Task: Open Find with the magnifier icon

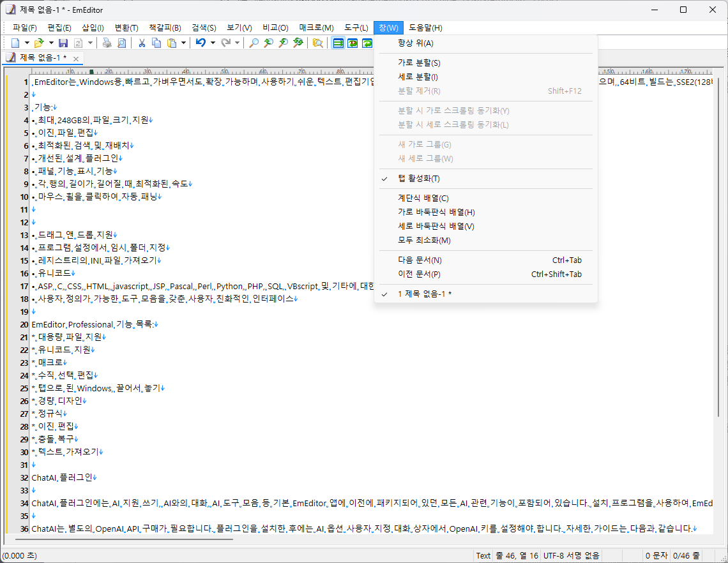Action: (x=254, y=43)
